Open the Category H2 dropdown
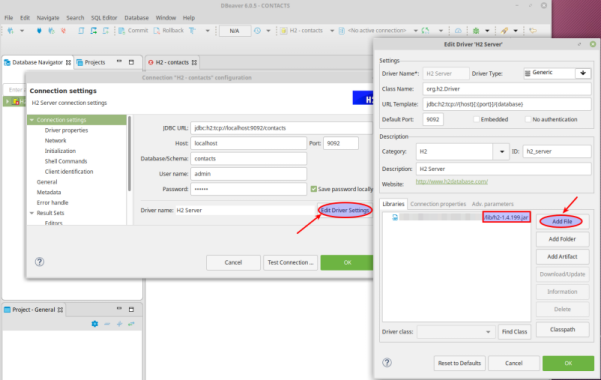 (501, 151)
